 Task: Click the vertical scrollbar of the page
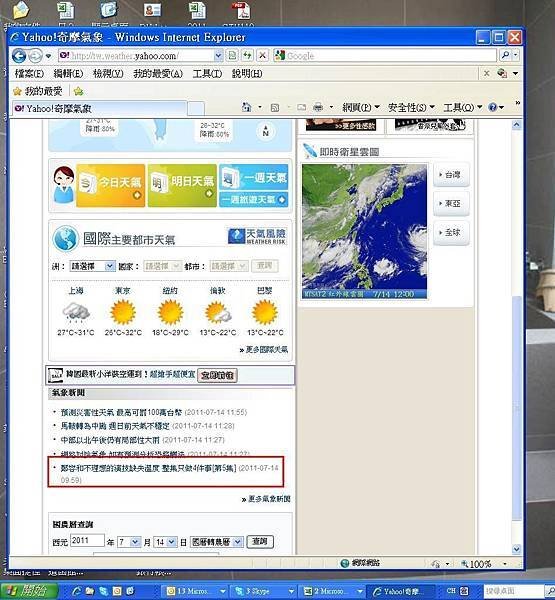516,337
